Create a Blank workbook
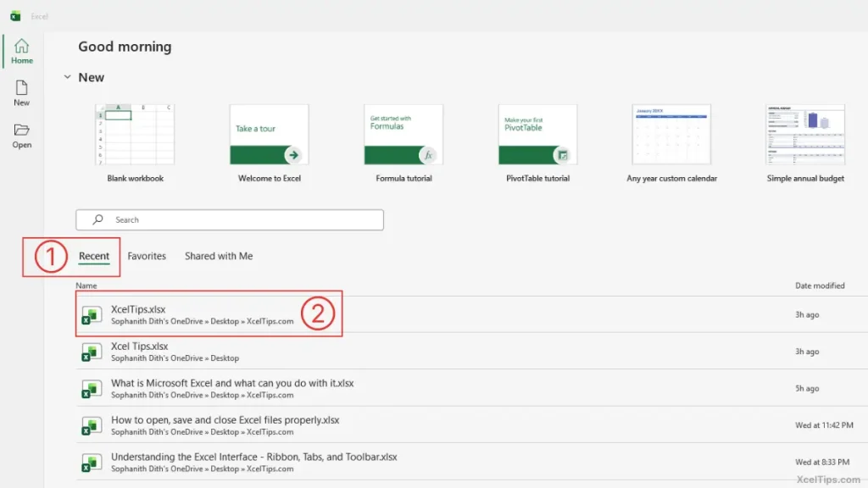The width and height of the screenshot is (868, 488). coord(134,134)
